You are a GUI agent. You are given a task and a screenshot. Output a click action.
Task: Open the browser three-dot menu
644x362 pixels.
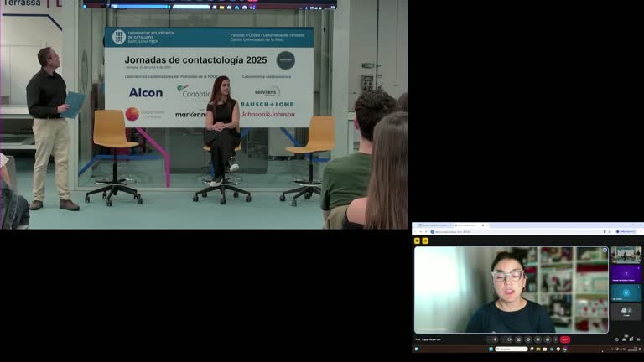pyautogui.click(x=641, y=232)
